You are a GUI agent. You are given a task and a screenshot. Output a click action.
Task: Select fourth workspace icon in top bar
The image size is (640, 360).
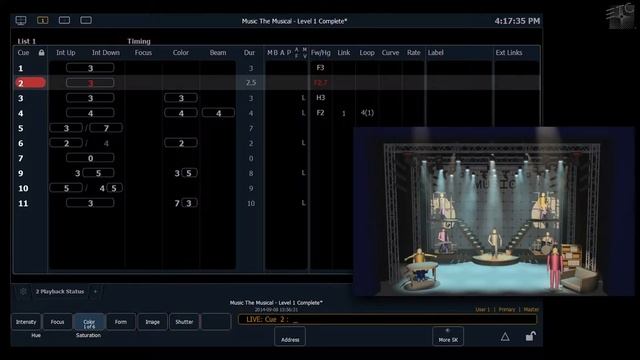(x=86, y=20)
